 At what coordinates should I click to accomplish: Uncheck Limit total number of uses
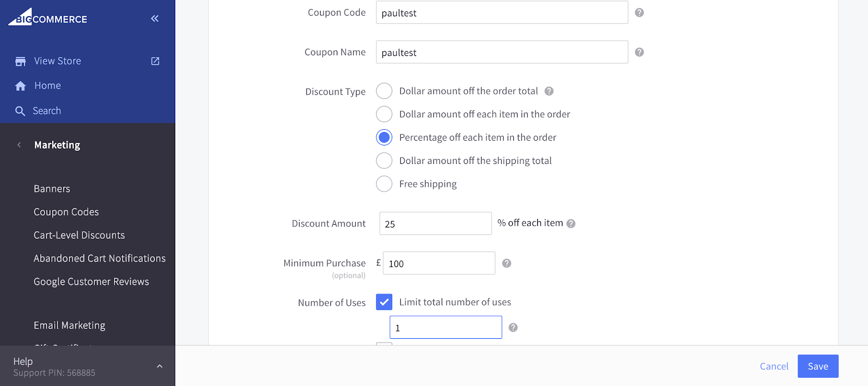[x=384, y=302]
